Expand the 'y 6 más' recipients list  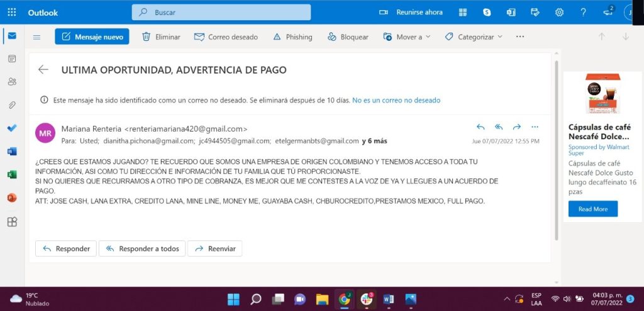coord(374,141)
